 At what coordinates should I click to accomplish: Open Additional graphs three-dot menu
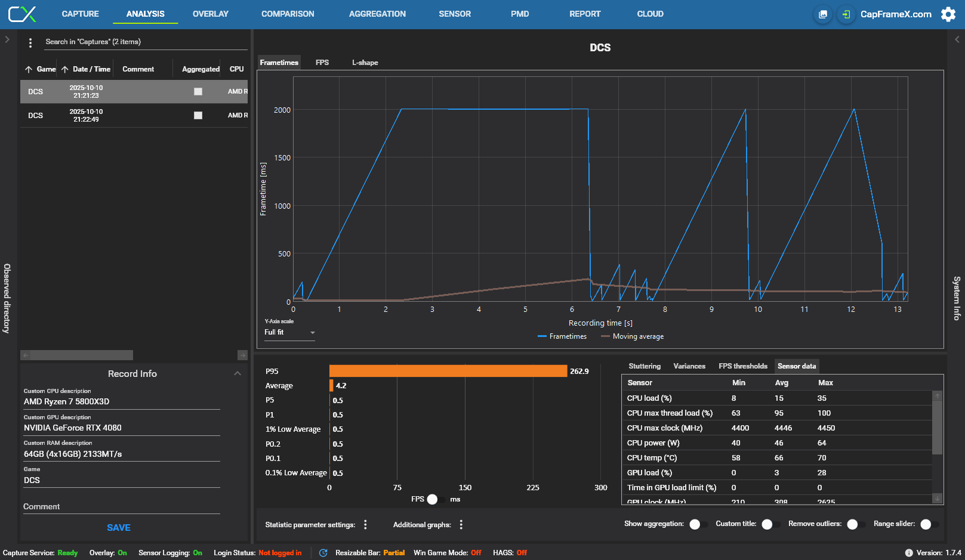point(461,525)
